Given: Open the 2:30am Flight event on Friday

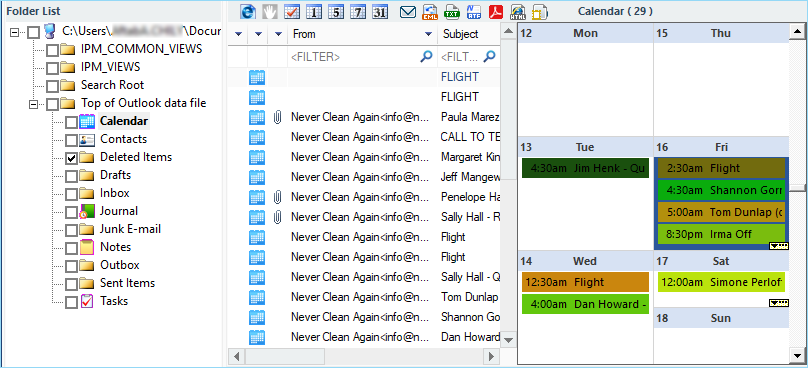Looking at the screenshot, I should pos(721,168).
